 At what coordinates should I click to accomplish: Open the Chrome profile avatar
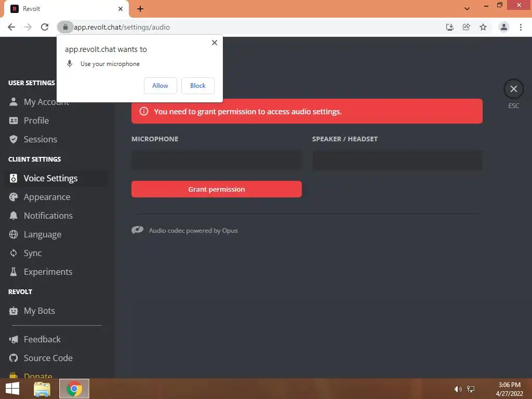coord(504,27)
